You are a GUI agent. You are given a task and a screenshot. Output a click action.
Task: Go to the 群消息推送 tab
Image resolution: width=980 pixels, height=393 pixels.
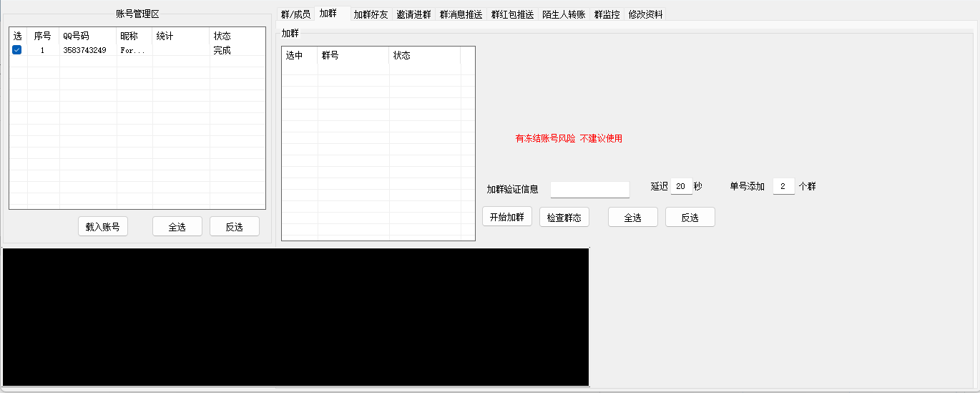click(x=461, y=14)
